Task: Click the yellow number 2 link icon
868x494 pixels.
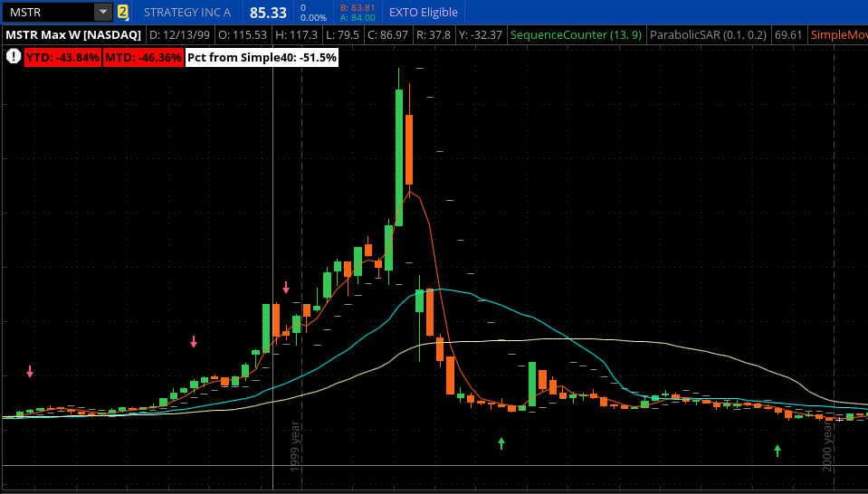Action: [123, 12]
